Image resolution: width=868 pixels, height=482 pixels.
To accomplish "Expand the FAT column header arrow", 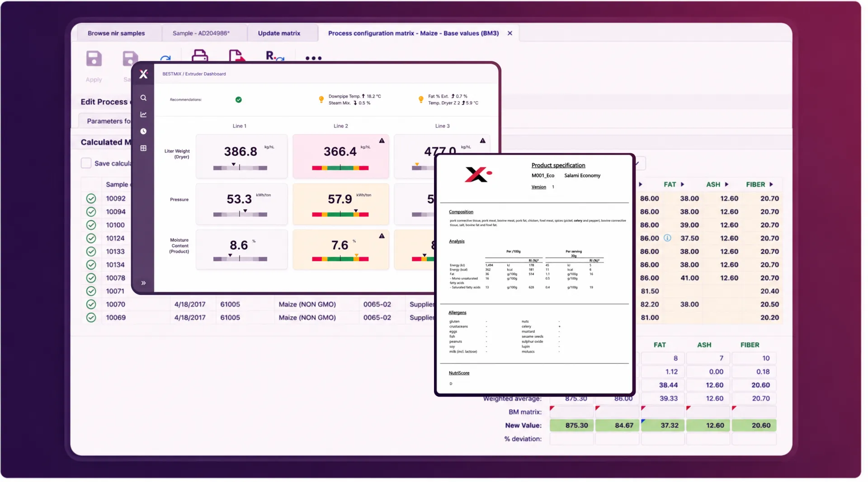I will coord(682,184).
